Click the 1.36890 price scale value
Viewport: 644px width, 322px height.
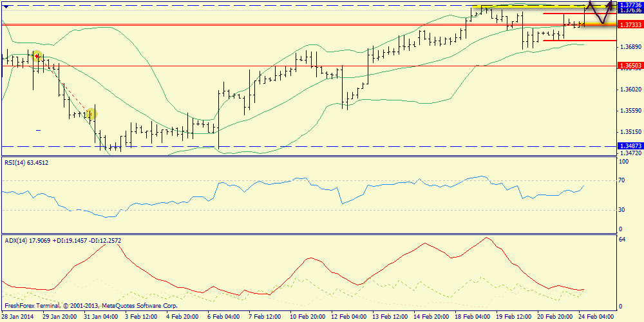pyautogui.click(x=630, y=46)
